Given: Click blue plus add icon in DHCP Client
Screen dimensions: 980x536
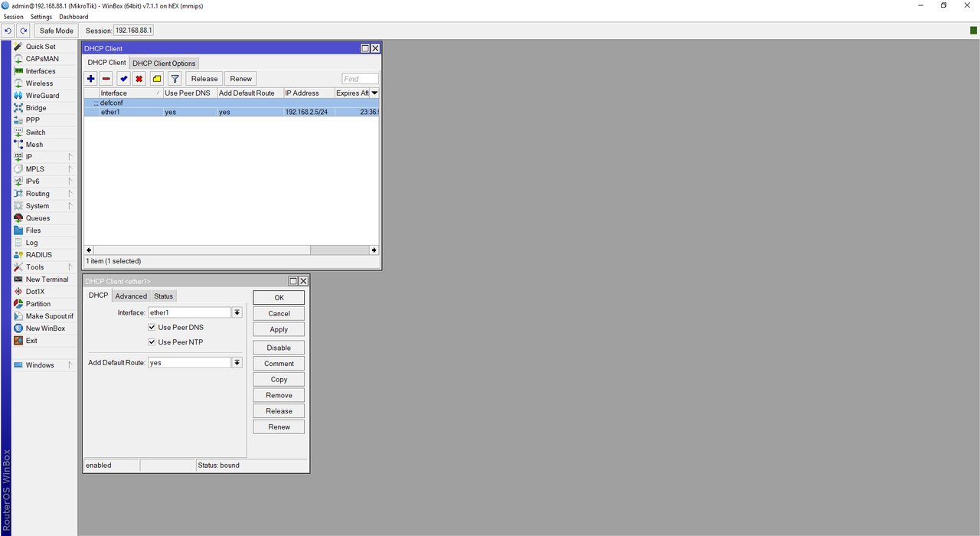Looking at the screenshot, I should point(91,79).
